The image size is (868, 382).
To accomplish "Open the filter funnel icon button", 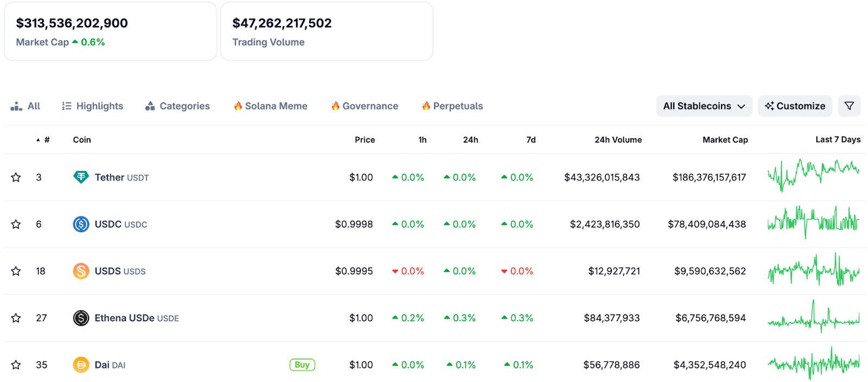I will pos(849,106).
